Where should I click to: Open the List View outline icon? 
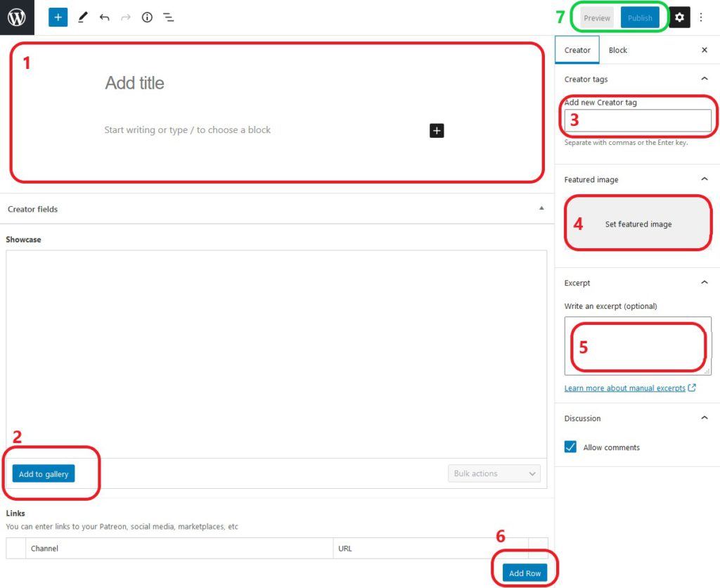click(x=168, y=17)
